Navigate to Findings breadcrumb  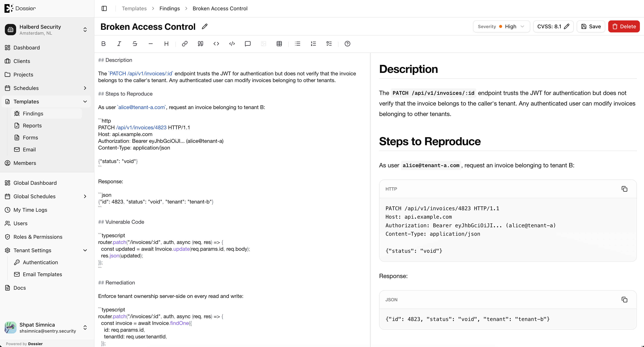(x=169, y=8)
